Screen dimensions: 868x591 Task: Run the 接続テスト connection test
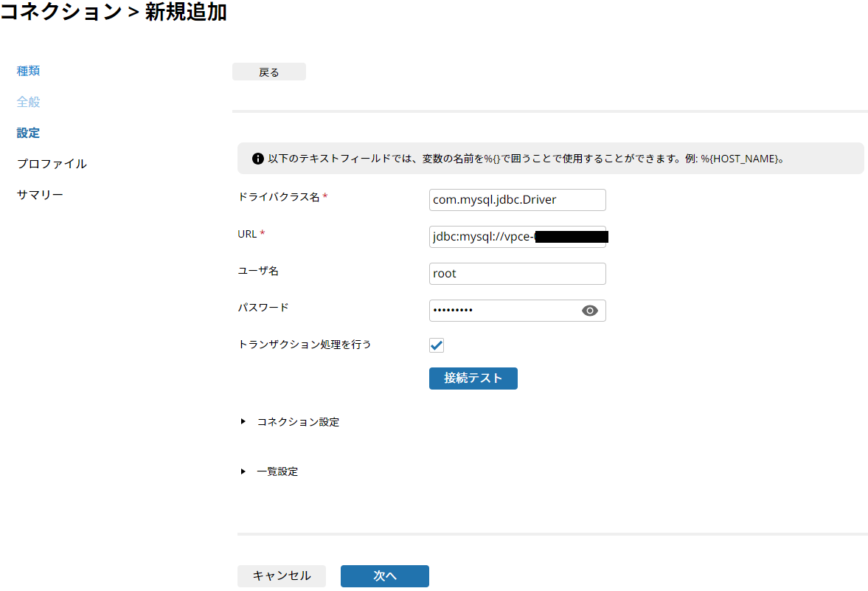(473, 379)
